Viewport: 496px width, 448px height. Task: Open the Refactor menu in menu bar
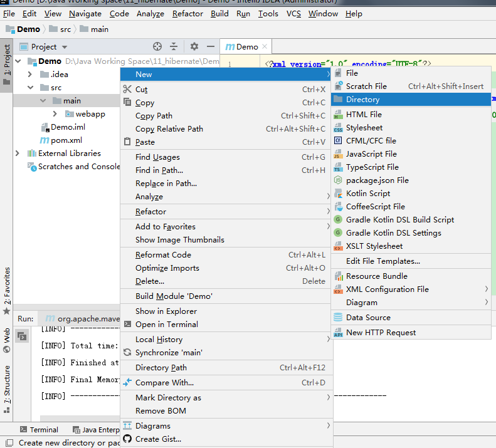(187, 14)
